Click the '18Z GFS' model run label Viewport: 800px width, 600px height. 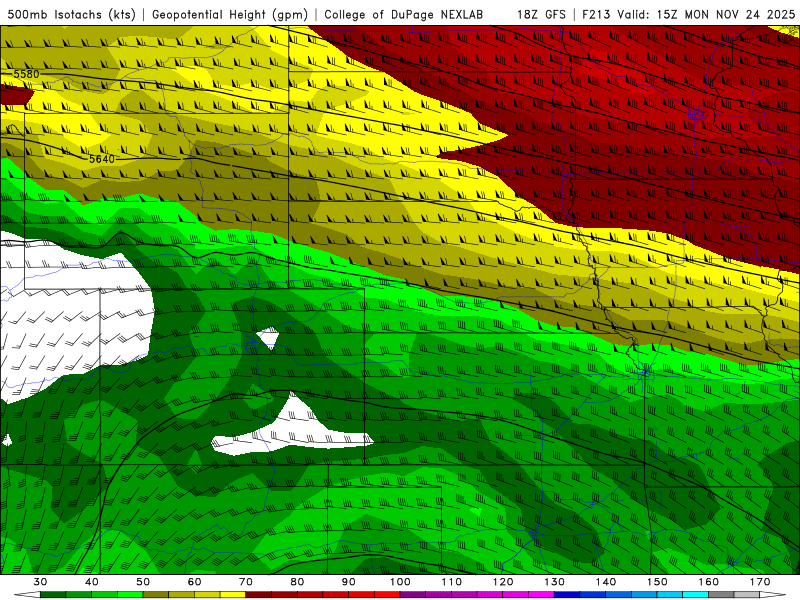click(x=541, y=14)
